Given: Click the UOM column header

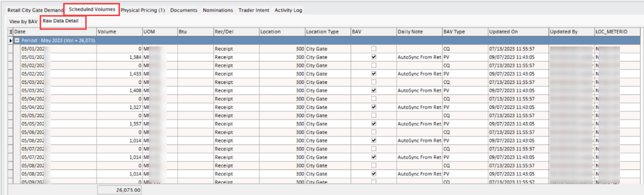Looking at the screenshot, I should 160,32.
